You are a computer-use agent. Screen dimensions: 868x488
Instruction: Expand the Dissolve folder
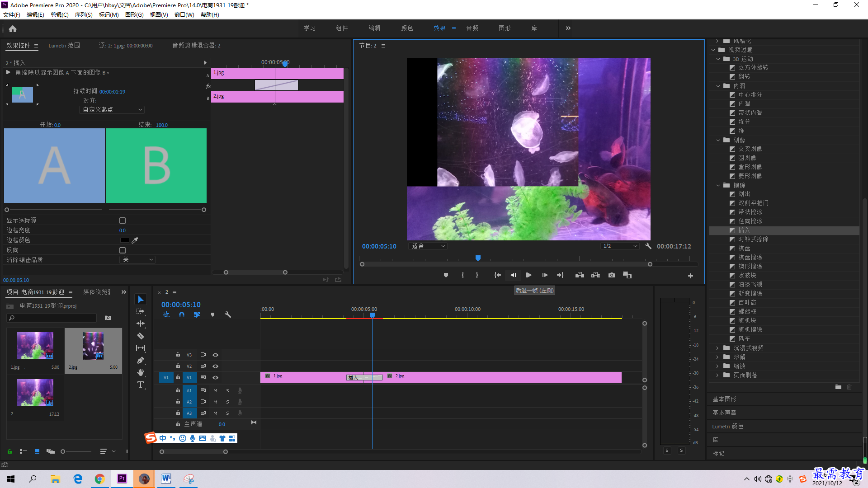click(x=717, y=357)
